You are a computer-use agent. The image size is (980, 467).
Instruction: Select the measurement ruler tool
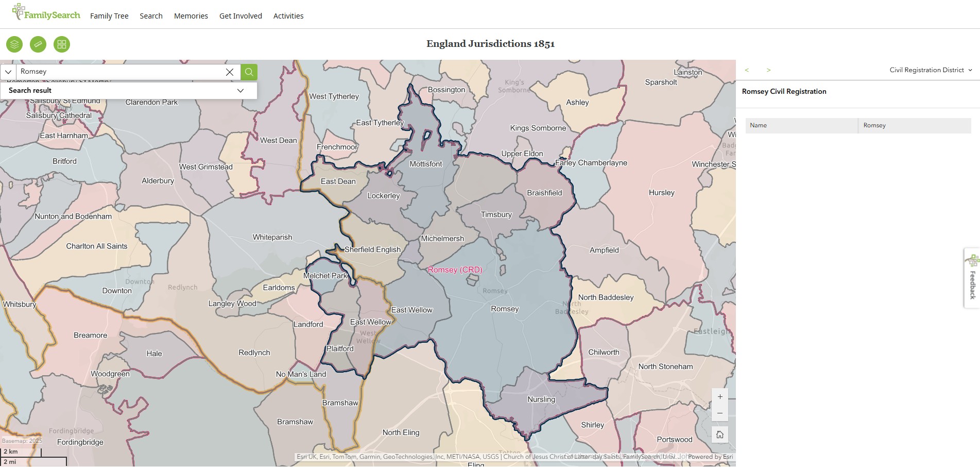pyautogui.click(x=38, y=44)
